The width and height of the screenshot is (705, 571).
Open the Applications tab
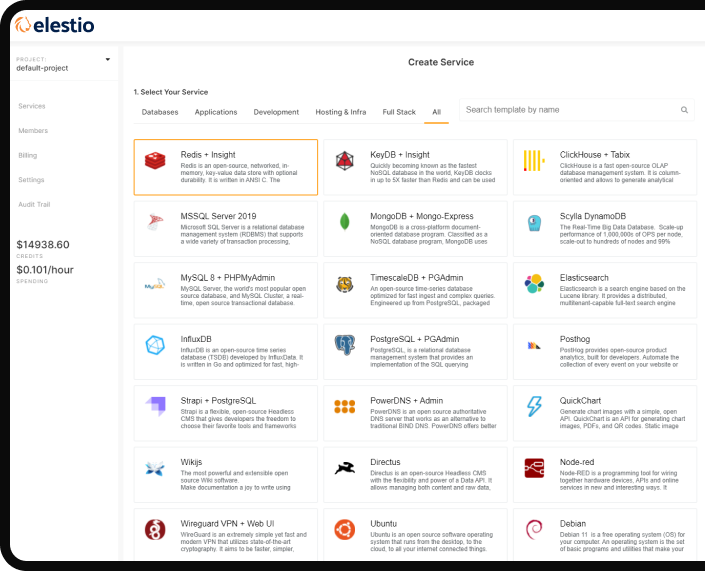216,112
